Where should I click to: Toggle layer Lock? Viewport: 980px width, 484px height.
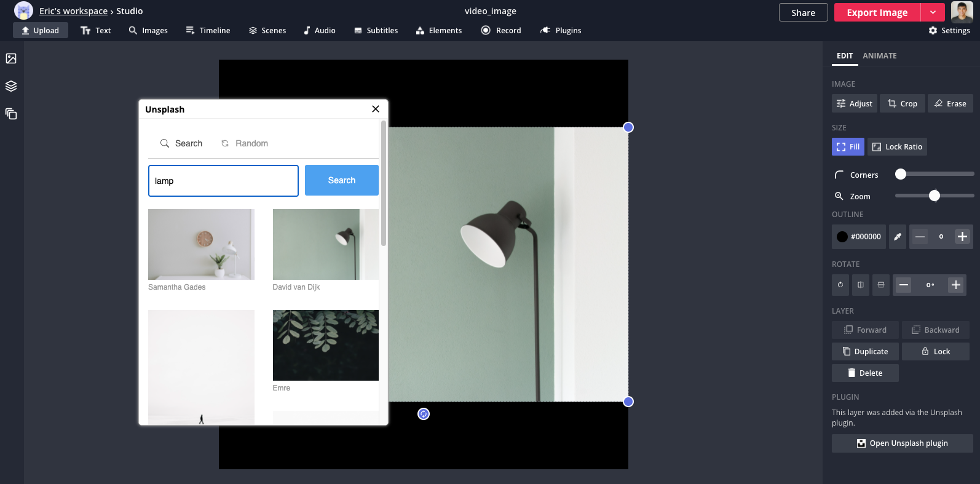point(936,351)
